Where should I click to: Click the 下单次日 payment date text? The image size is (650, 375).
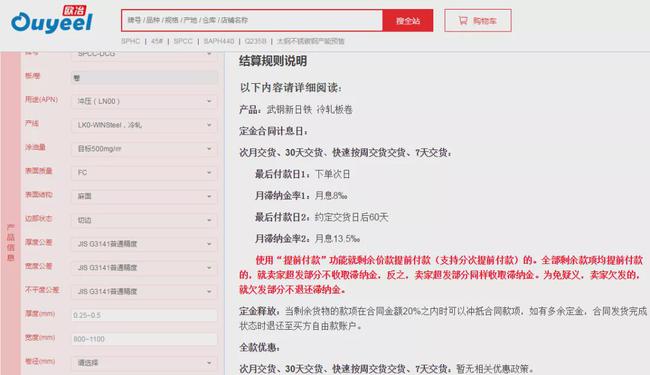332,174
